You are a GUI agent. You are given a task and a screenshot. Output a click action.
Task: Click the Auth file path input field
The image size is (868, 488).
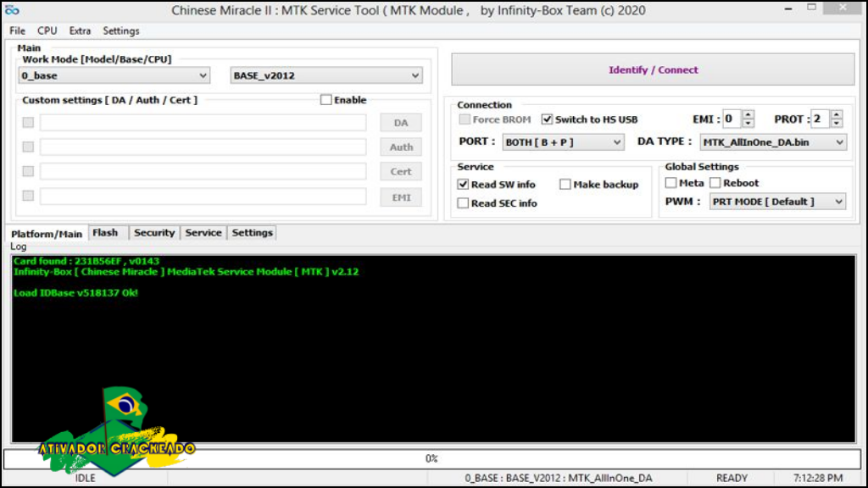pyautogui.click(x=203, y=147)
